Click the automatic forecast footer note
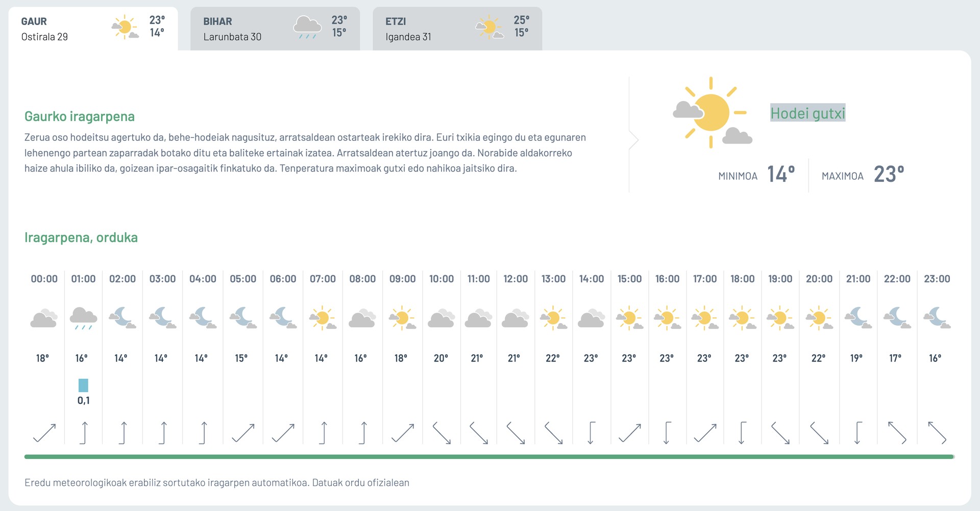The image size is (980, 511). tap(217, 482)
